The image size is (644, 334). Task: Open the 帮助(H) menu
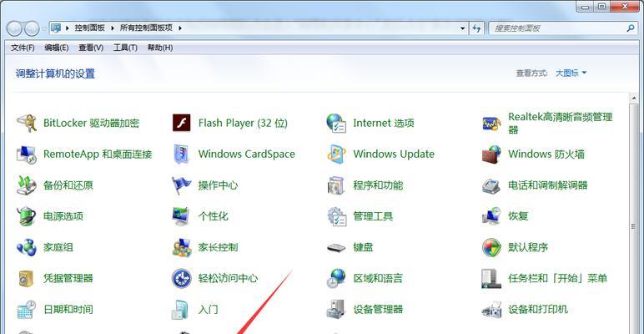point(160,48)
